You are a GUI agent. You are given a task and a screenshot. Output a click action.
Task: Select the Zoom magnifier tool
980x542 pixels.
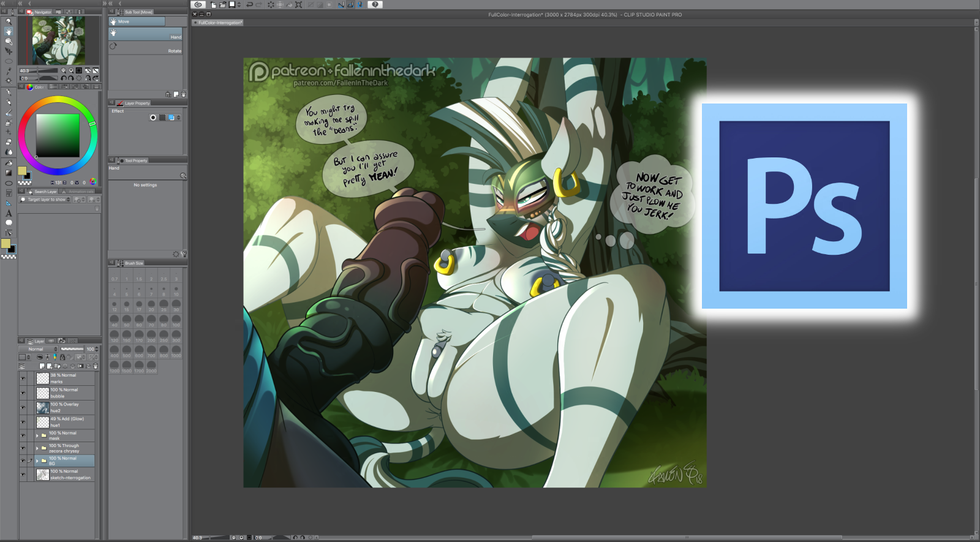(x=9, y=21)
